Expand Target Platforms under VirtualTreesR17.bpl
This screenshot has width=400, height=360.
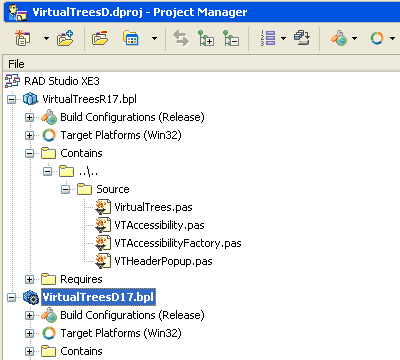point(30,135)
